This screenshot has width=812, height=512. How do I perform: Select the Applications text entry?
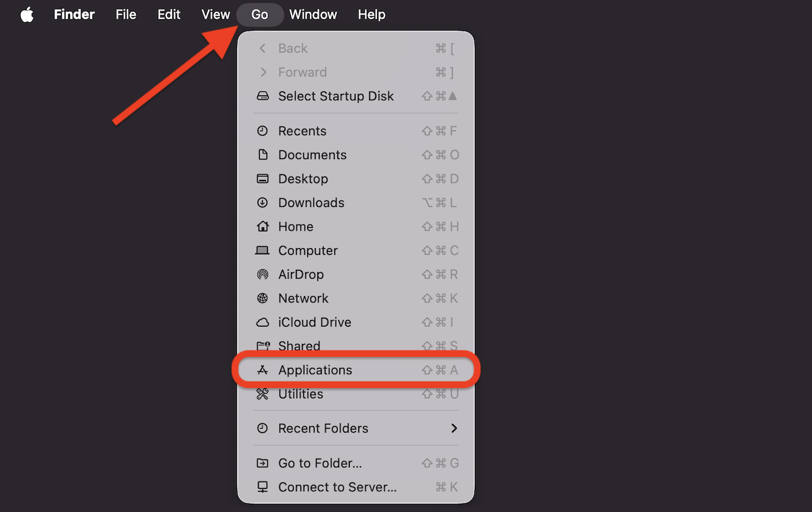click(x=315, y=370)
